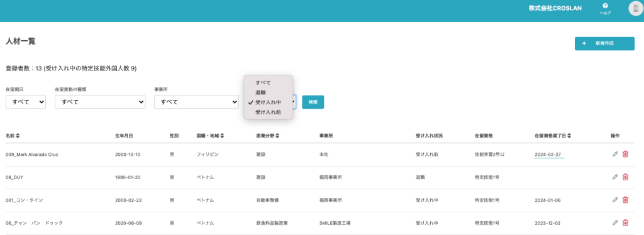The height and width of the screenshot is (235, 644).
Task: Click the 退職 status in 08_DUY row
Action: [x=420, y=178]
